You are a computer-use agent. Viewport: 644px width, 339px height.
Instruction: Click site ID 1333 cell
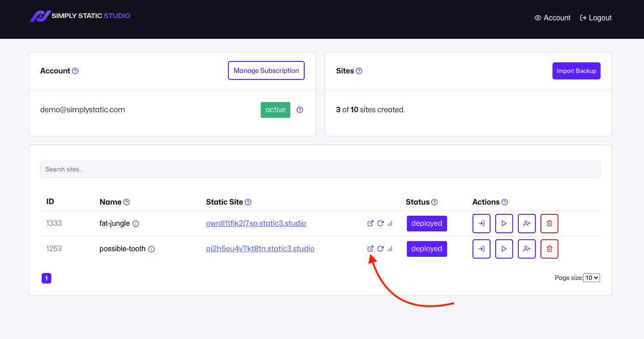54,224
